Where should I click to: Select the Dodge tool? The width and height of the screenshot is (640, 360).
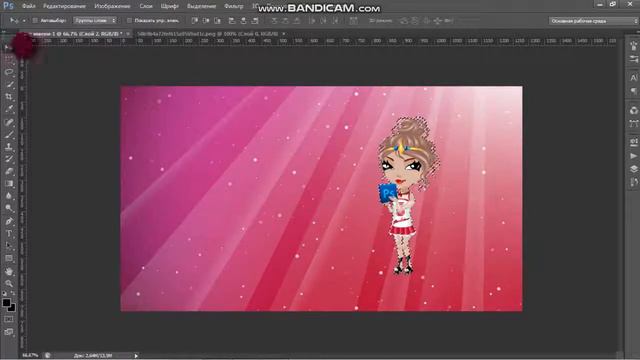(x=9, y=209)
